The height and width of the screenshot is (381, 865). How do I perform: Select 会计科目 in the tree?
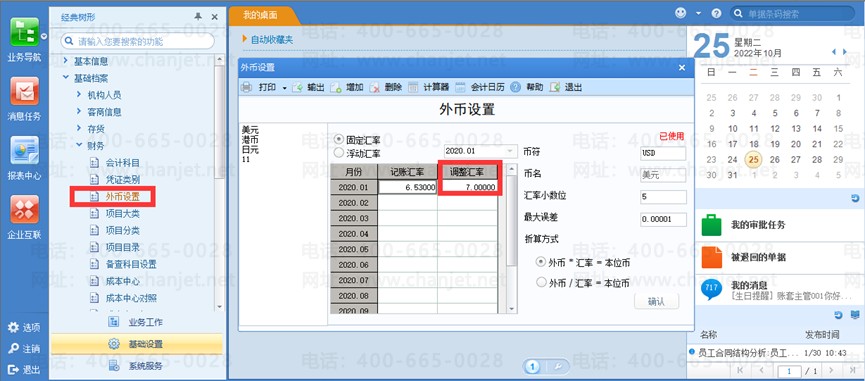pyautogui.click(x=122, y=163)
